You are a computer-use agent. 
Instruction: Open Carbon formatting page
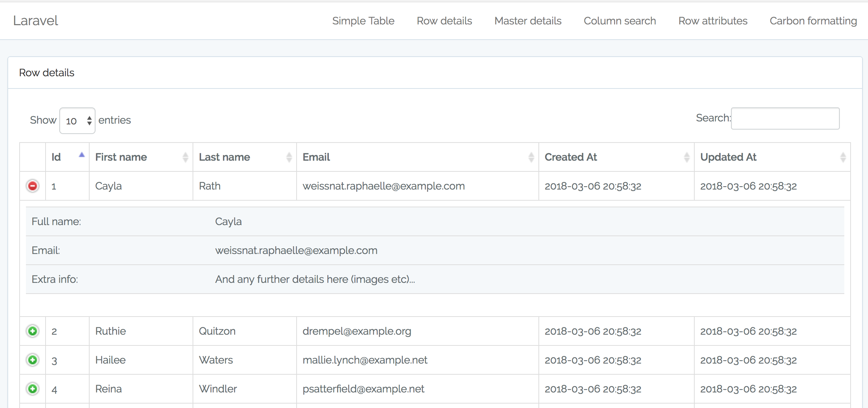pyautogui.click(x=813, y=21)
